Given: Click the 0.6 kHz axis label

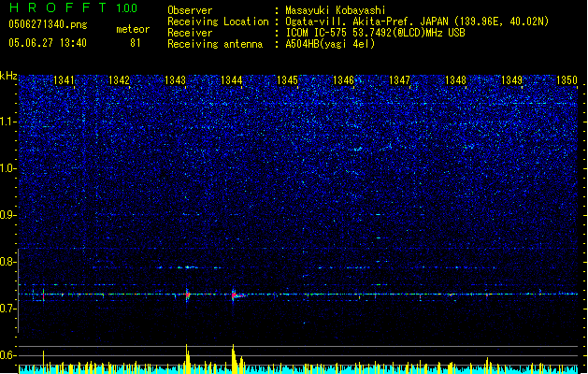Looking at the screenshot, I should pyautogui.click(x=7, y=355).
